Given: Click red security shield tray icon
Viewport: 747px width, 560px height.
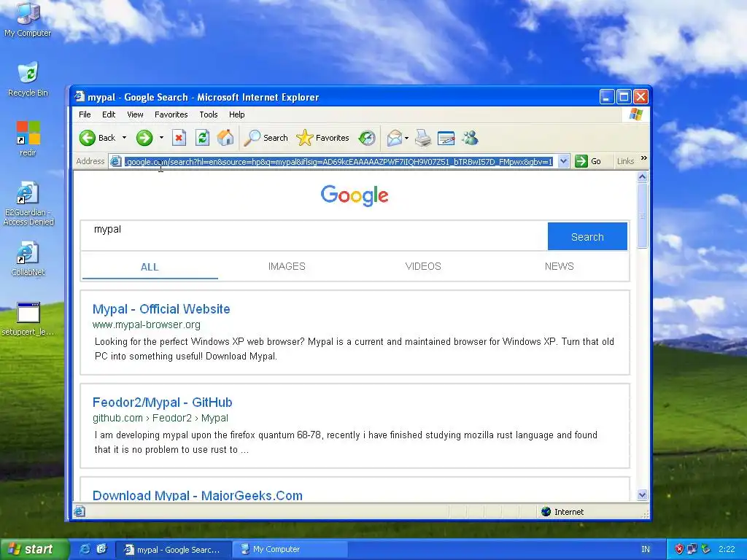Looking at the screenshot, I should tap(679, 549).
